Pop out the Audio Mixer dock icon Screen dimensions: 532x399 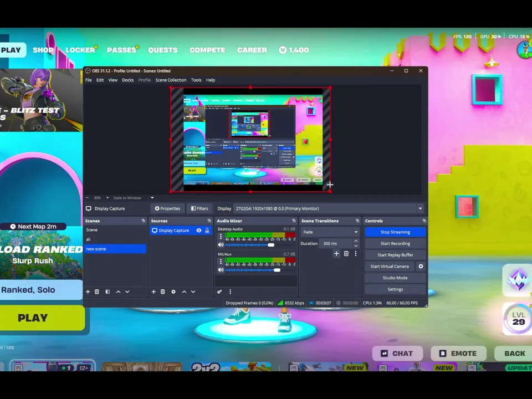294,221
